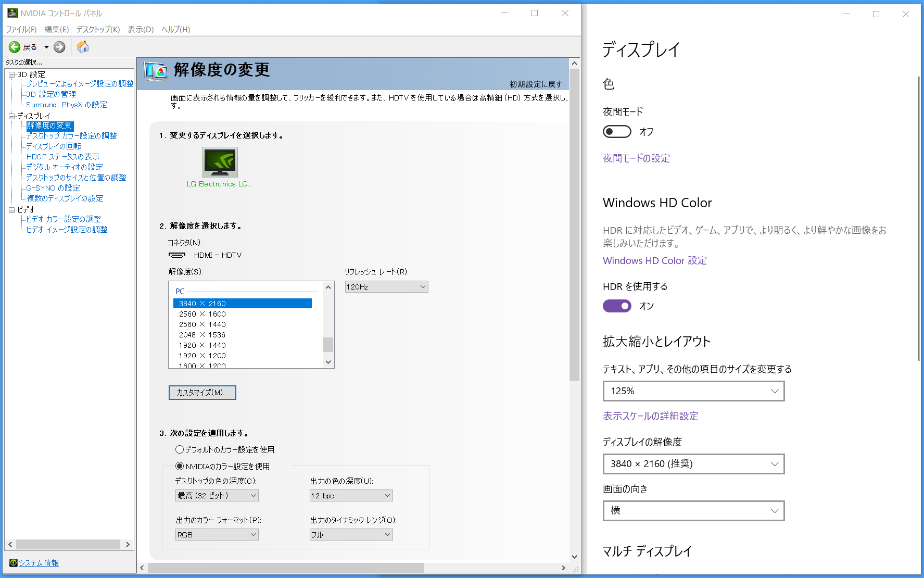Open 出力のダイナミック レンジ dropdown
Viewport: 924px width, 578px height.
coord(351,535)
